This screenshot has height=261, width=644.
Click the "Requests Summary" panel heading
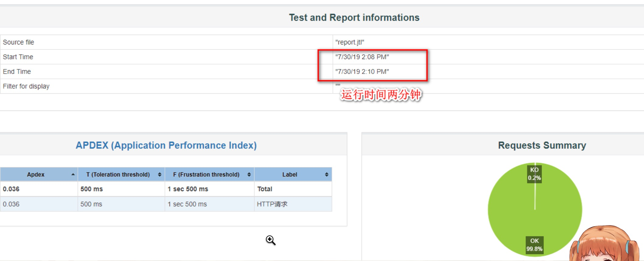(542, 145)
